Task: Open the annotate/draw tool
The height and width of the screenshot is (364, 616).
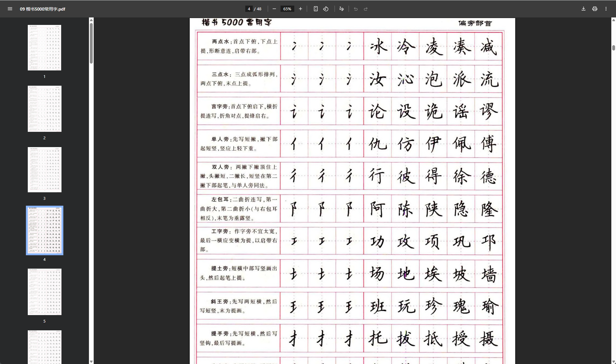Action: pos(341,9)
